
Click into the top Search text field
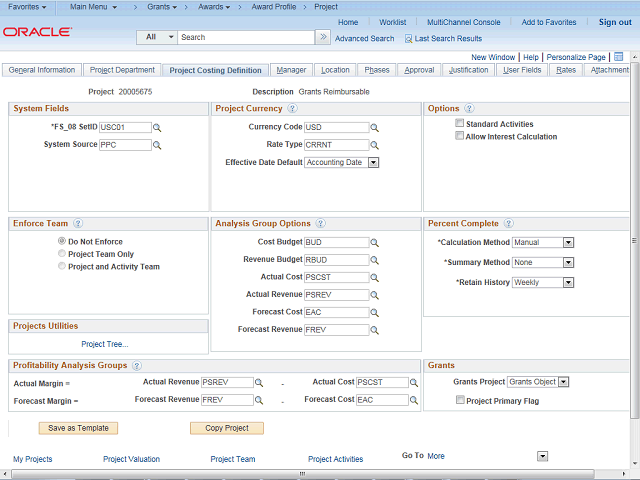click(x=245, y=37)
